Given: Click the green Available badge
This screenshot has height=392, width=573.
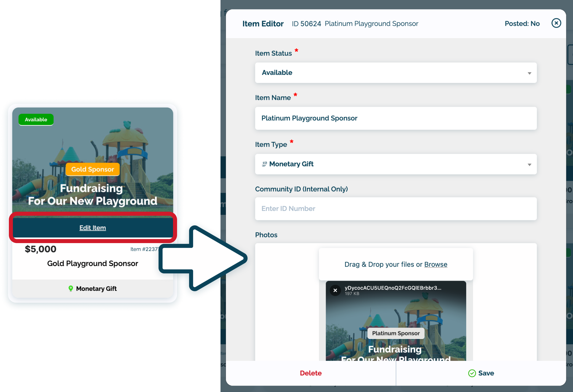Looking at the screenshot, I should tap(36, 120).
